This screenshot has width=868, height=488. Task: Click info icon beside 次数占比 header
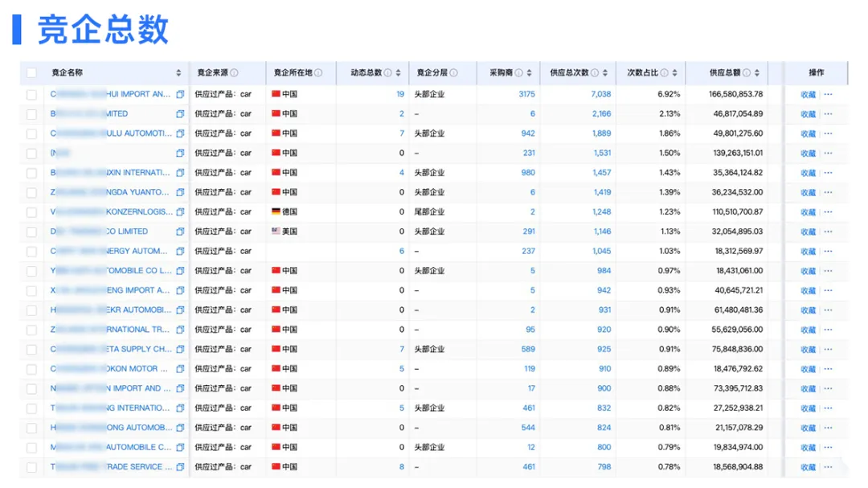(664, 73)
